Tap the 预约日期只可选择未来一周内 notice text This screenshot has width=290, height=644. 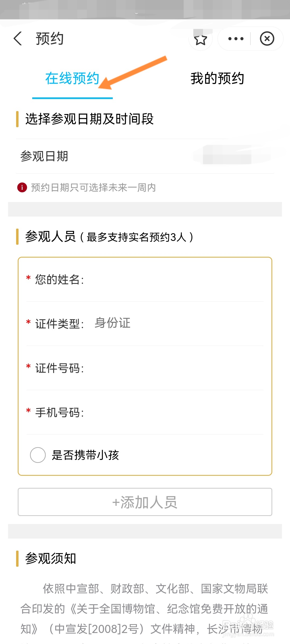tap(93, 188)
